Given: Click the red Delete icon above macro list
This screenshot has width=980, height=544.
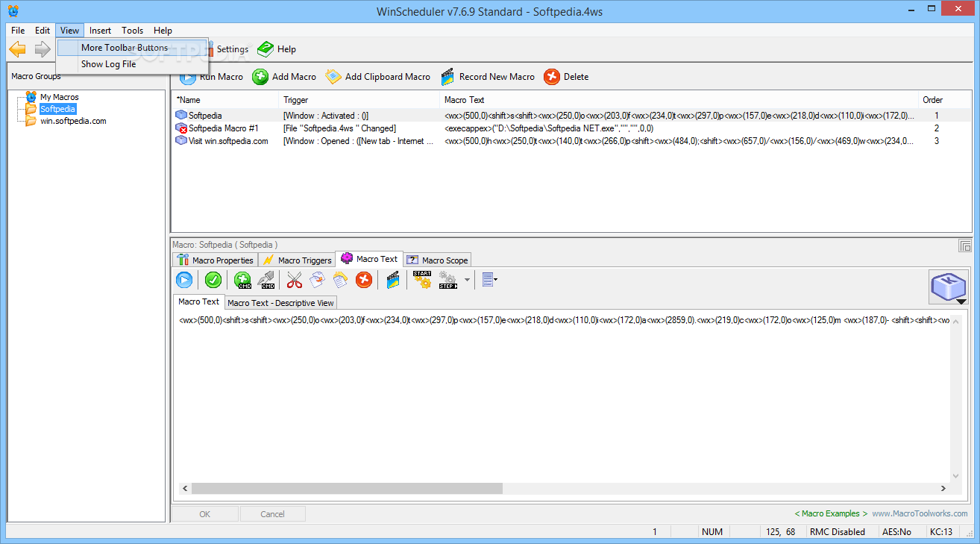Looking at the screenshot, I should (552, 76).
